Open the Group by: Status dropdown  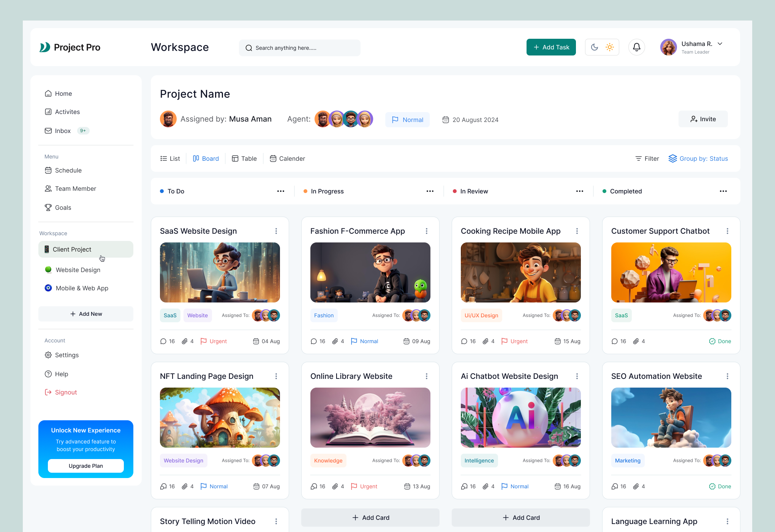[704, 158]
